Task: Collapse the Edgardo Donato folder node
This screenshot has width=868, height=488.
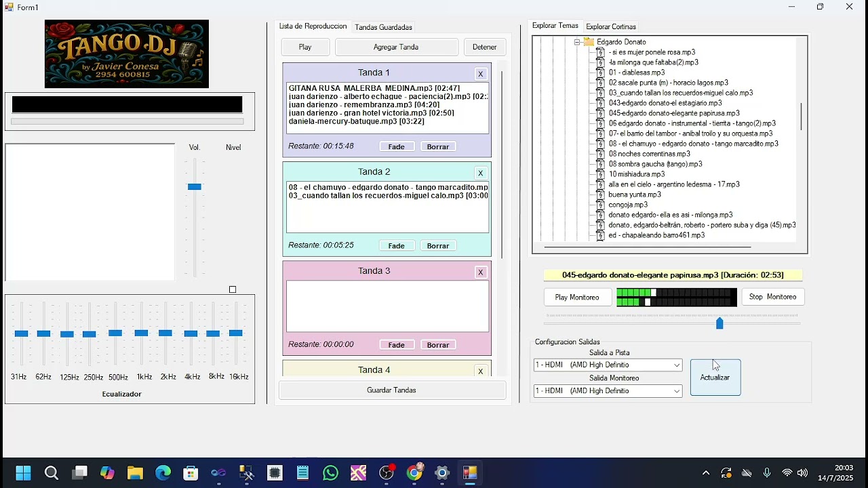Action: tap(577, 42)
